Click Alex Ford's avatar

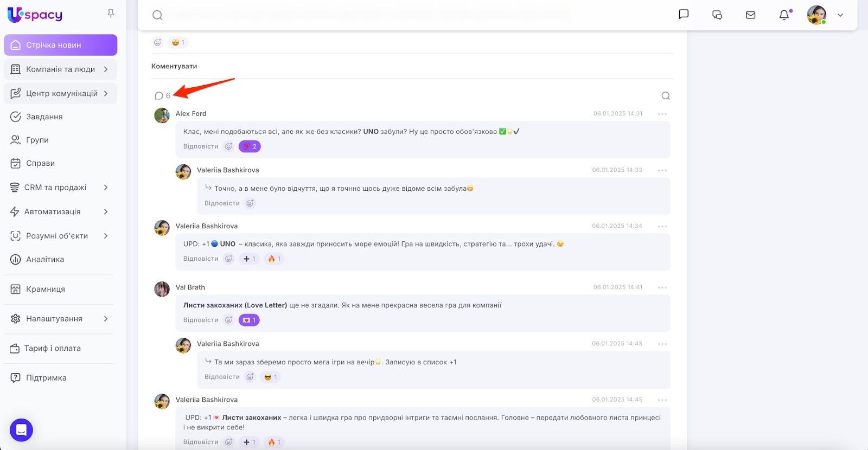[x=162, y=115]
